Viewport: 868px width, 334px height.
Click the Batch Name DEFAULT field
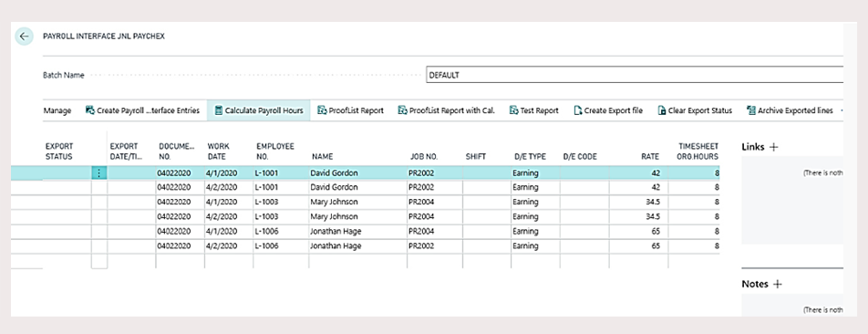point(635,75)
